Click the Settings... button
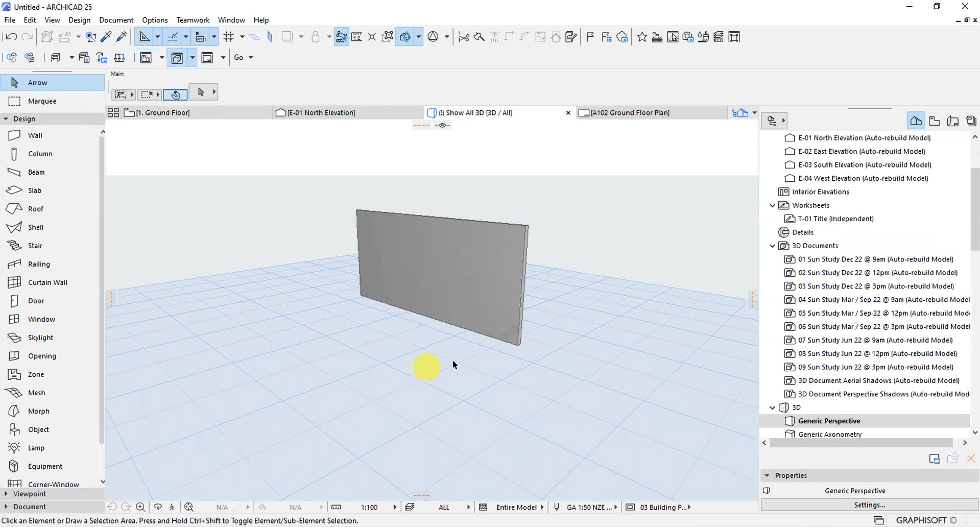The image size is (980, 527). [x=869, y=505]
